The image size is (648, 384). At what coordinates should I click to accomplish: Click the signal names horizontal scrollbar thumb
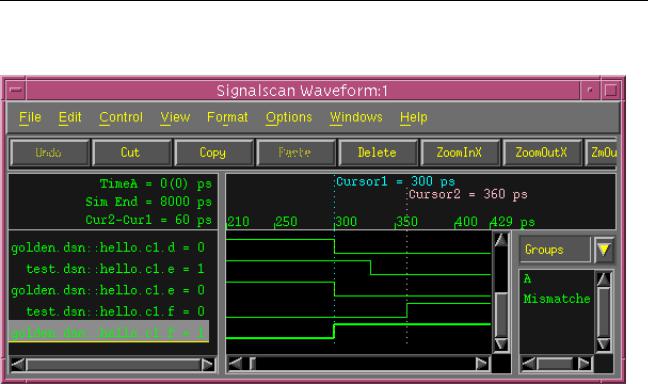(x=113, y=365)
